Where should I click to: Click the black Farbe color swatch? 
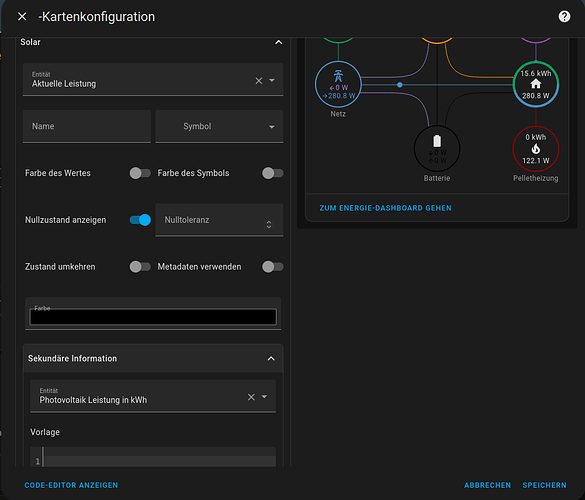153,317
